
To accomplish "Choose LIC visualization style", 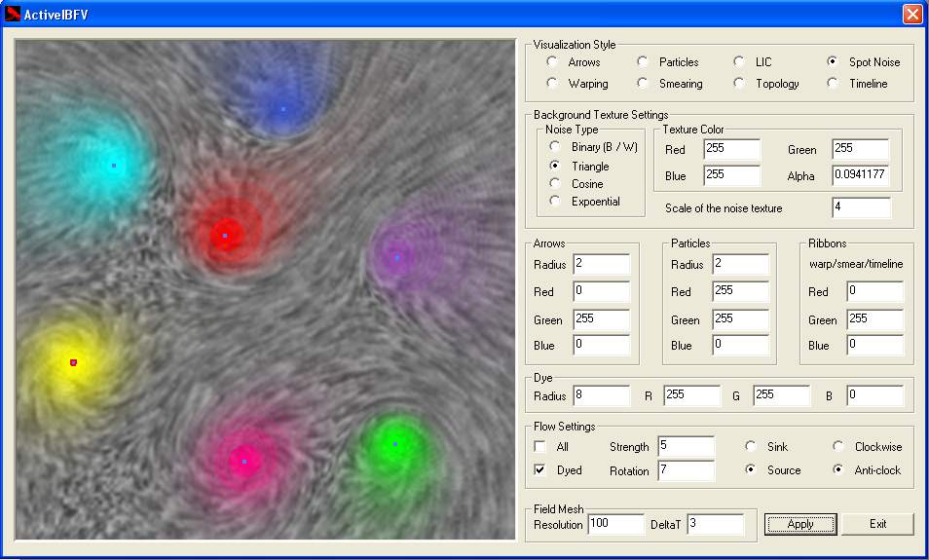I will (x=740, y=62).
